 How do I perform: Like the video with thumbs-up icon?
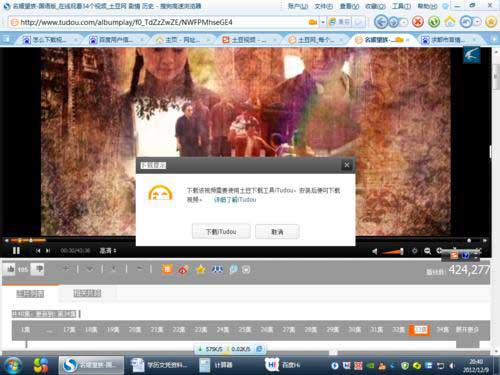(x=10, y=269)
